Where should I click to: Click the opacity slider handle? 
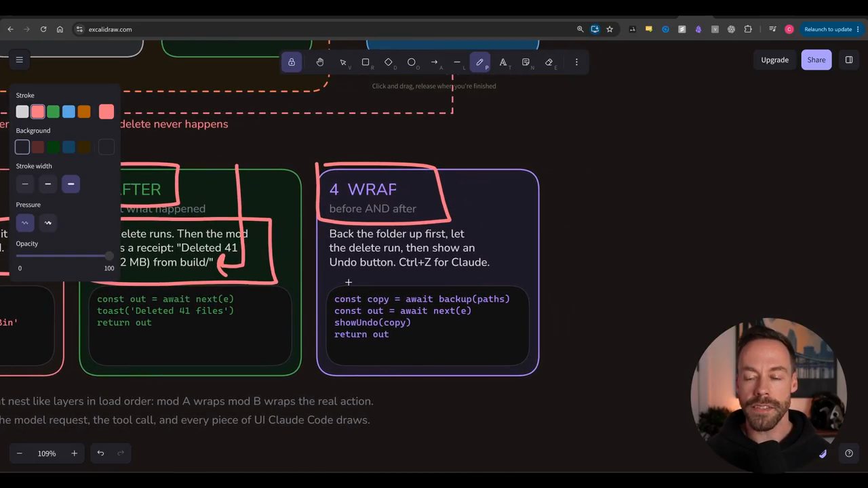click(109, 256)
